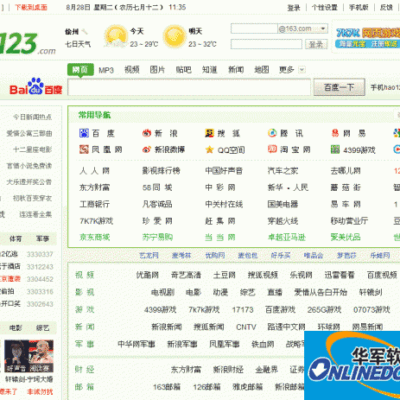Expand the 更多 dropdown arrow in the search tabs

tap(302, 70)
